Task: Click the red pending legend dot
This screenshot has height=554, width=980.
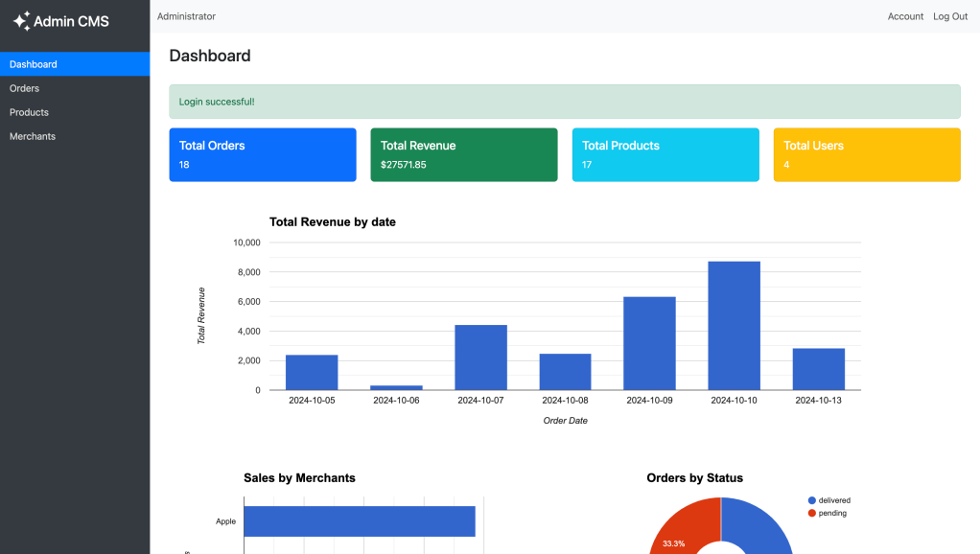Action: pos(812,513)
